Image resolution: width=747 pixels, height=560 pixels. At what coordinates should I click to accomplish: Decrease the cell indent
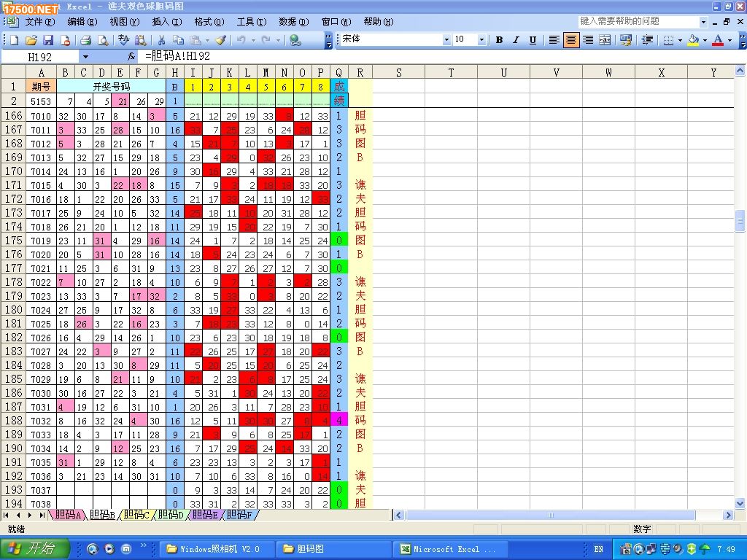647,40
